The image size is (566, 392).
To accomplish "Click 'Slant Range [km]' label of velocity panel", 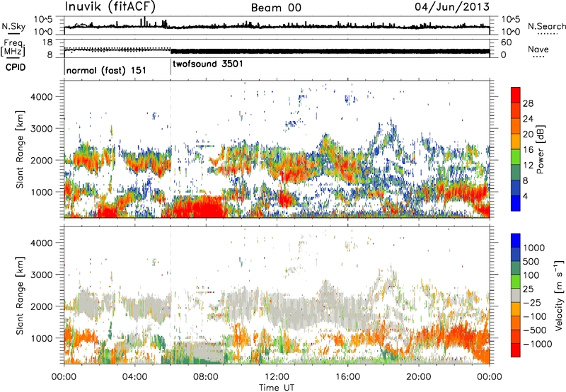I will 20,295.
